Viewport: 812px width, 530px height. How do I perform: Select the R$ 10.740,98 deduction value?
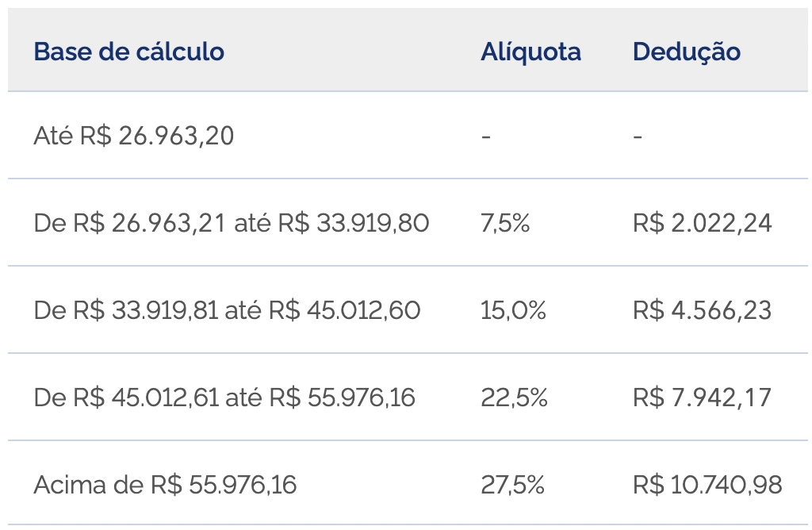click(x=707, y=484)
